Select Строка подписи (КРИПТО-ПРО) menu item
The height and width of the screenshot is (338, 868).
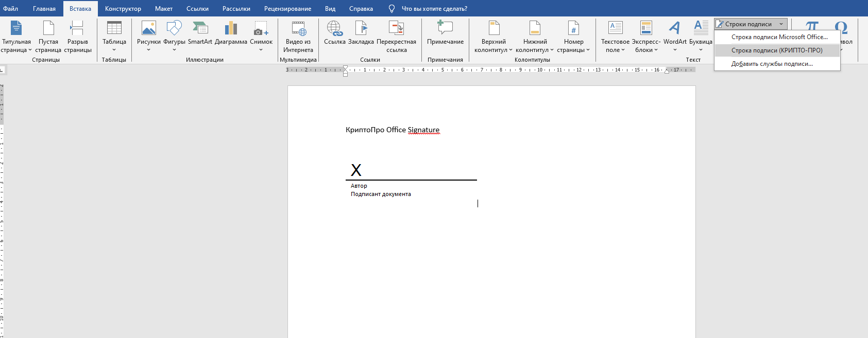(777, 50)
